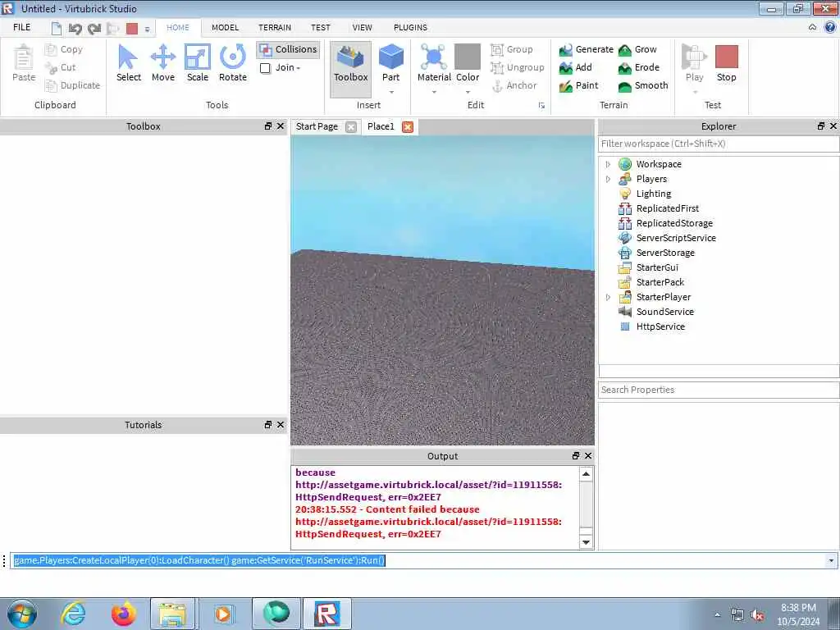This screenshot has width=840, height=630.
Task: Expand the StarterPlayer tree node
Action: (608, 297)
